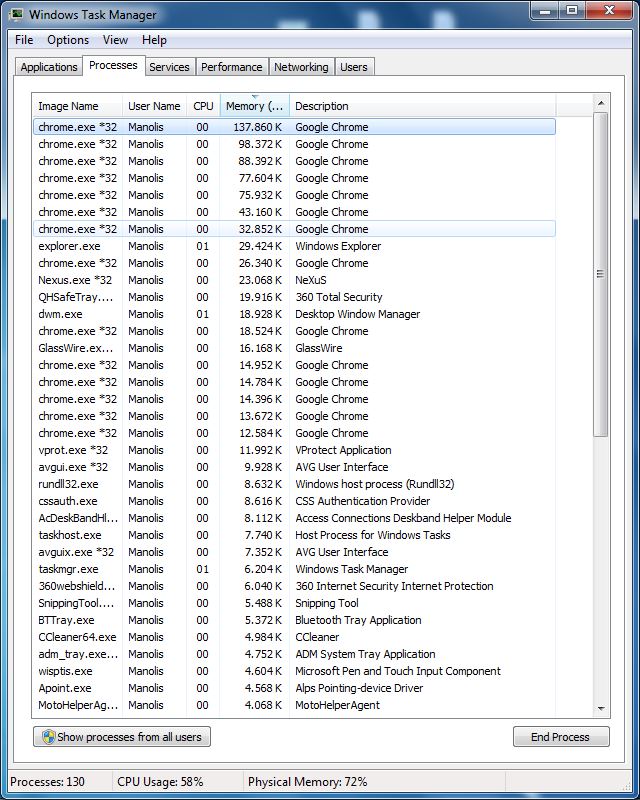This screenshot has width=640, height=800.
Task: Click the shield icon on Show processes button
Action: [46, 737]
